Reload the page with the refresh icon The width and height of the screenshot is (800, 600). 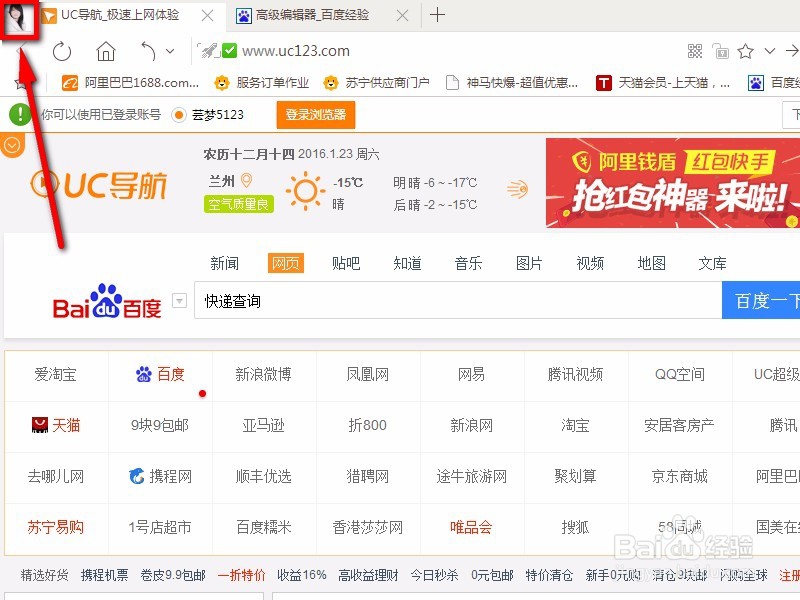pos(62,51)
